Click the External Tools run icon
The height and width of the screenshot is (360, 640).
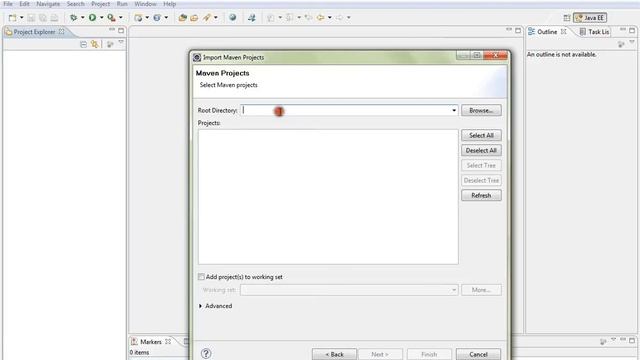point(111,18)
